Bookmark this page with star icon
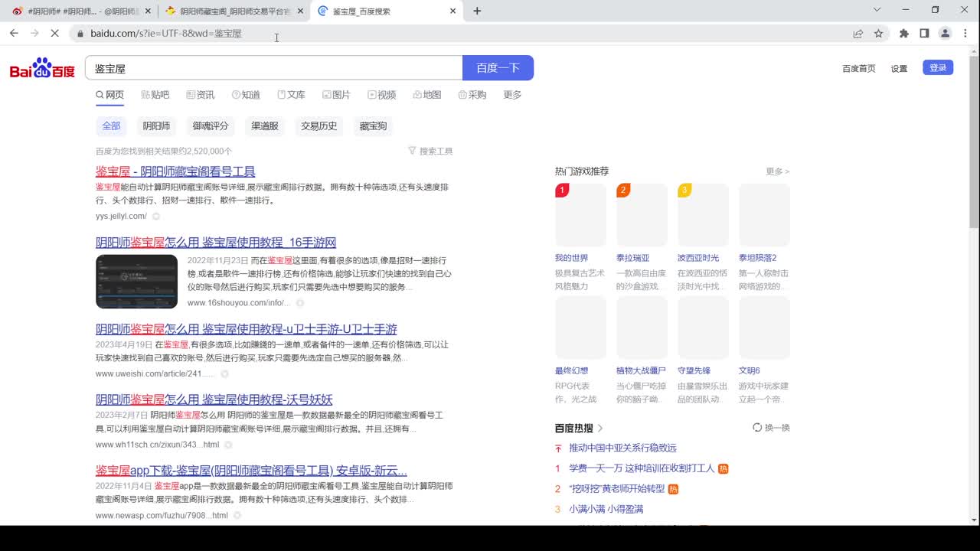 [x=878, y=34]
